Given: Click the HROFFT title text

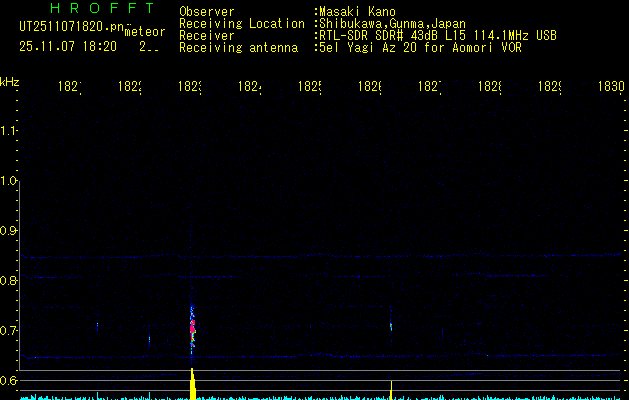Looking at the screenshot, I should (x=101, y=8).
